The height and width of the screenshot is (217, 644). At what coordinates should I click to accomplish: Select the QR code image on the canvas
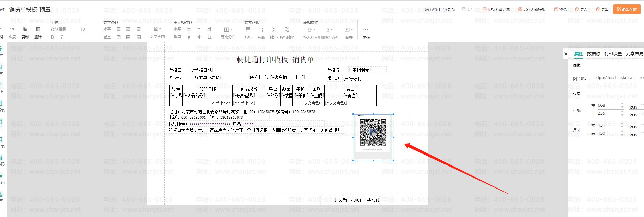click(x=373, y=137)
